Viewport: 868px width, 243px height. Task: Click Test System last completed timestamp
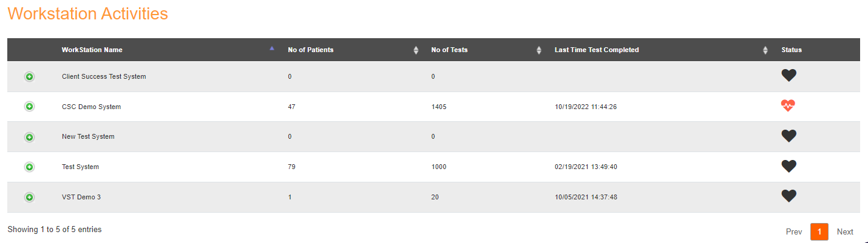586,167
